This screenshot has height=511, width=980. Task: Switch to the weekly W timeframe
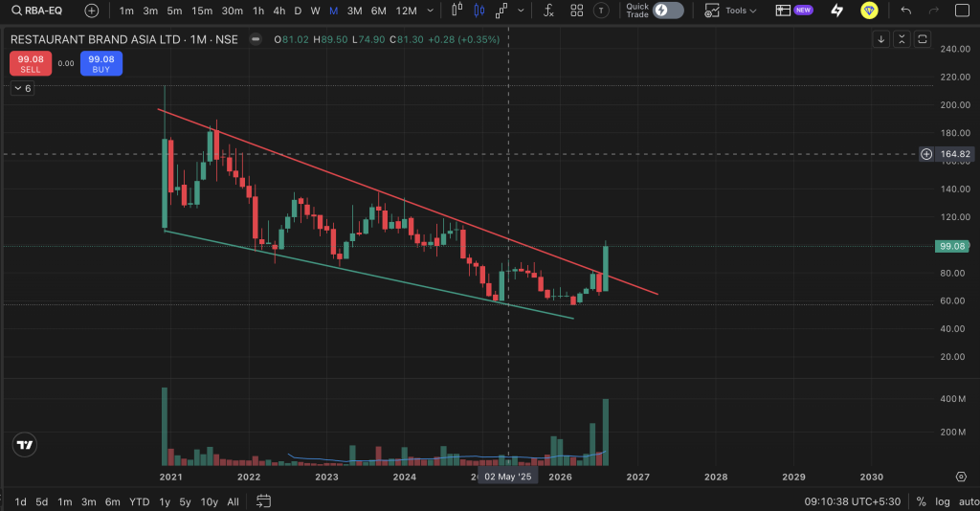point(315,11)
